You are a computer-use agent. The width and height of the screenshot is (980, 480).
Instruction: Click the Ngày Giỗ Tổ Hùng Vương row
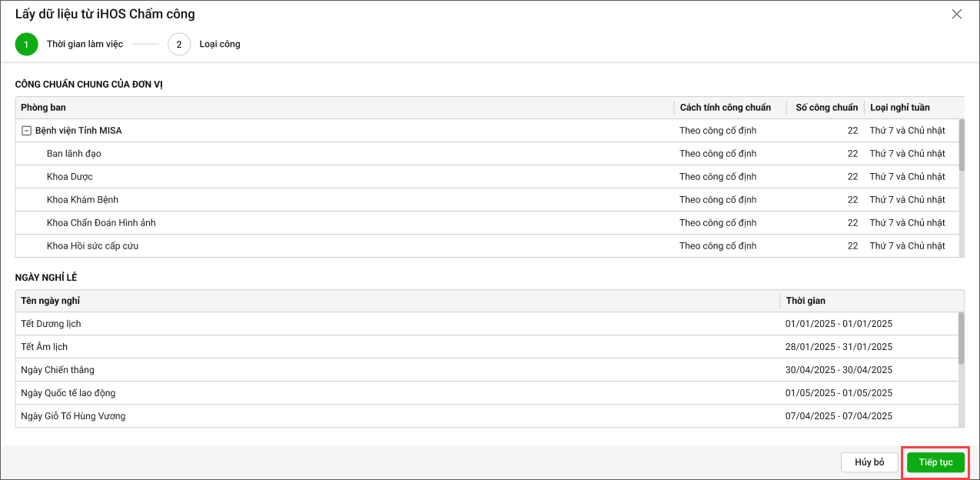73,416
